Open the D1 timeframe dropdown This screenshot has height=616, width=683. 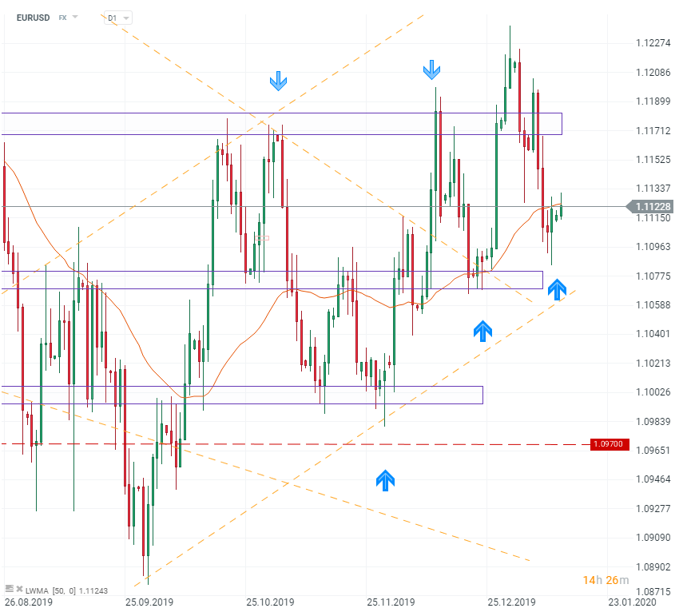point(118,18)
